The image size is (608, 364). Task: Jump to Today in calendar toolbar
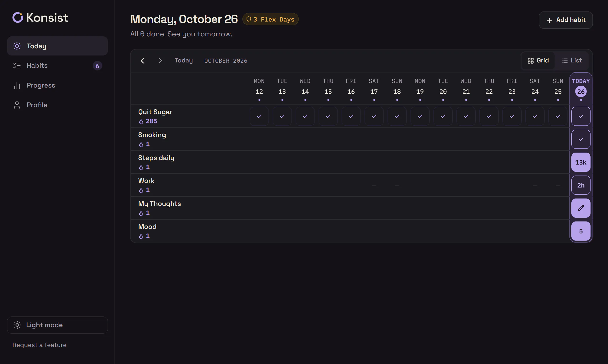tap(184, 61)
